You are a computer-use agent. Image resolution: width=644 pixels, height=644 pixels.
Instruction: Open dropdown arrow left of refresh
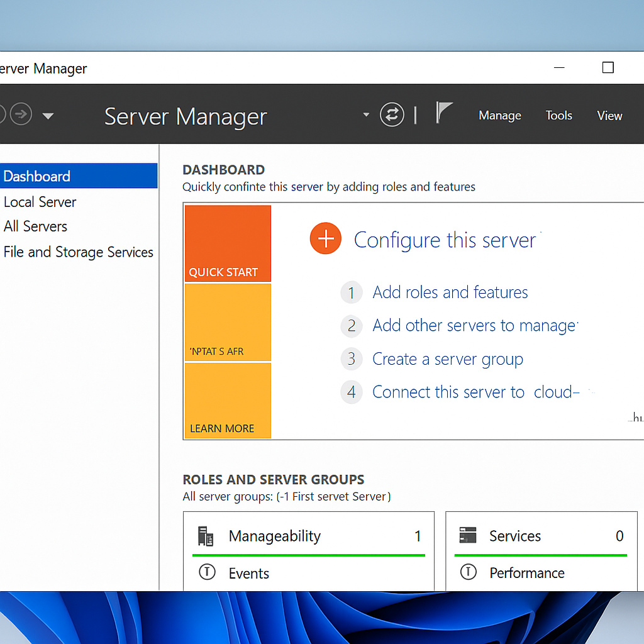coord(366,115)
